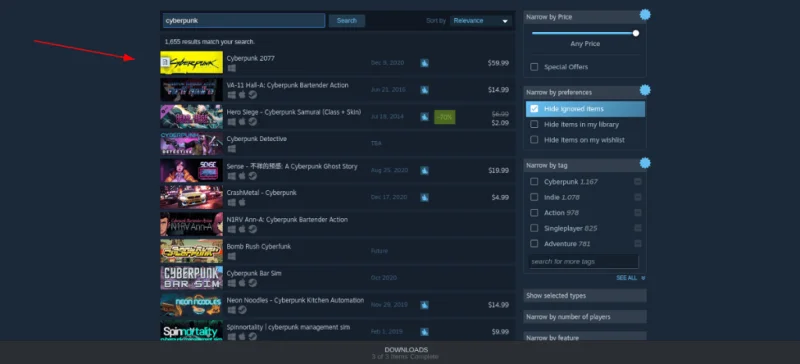Click the exclude icon beside the Action tag
Viewport: 800px width, 364px height.
[638, 212]
